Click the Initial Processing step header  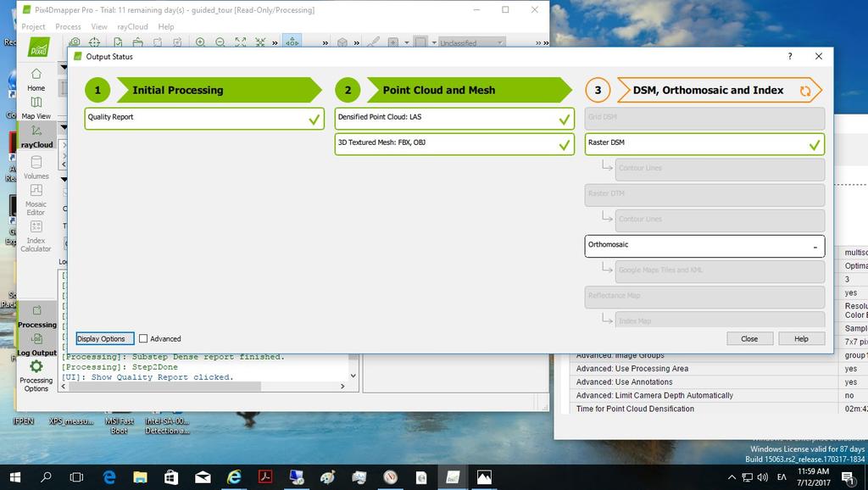tap(220, 90)
